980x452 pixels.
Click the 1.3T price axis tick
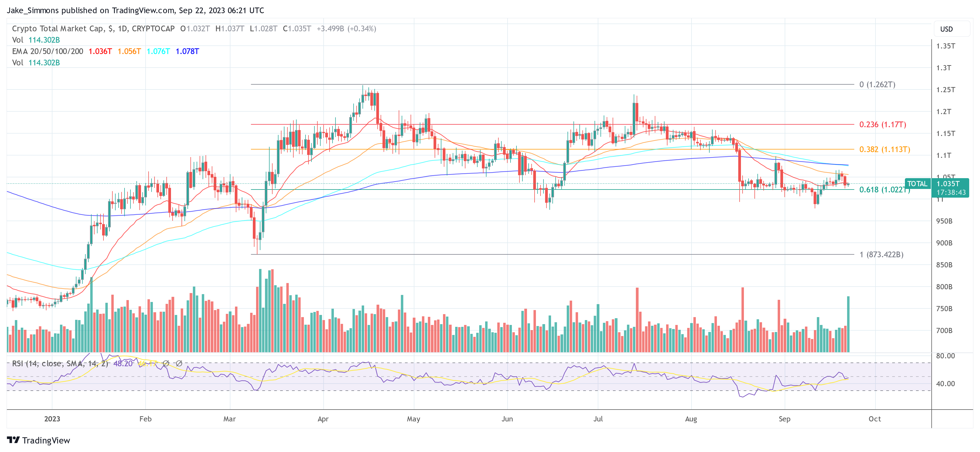click(x=944, y=68)
